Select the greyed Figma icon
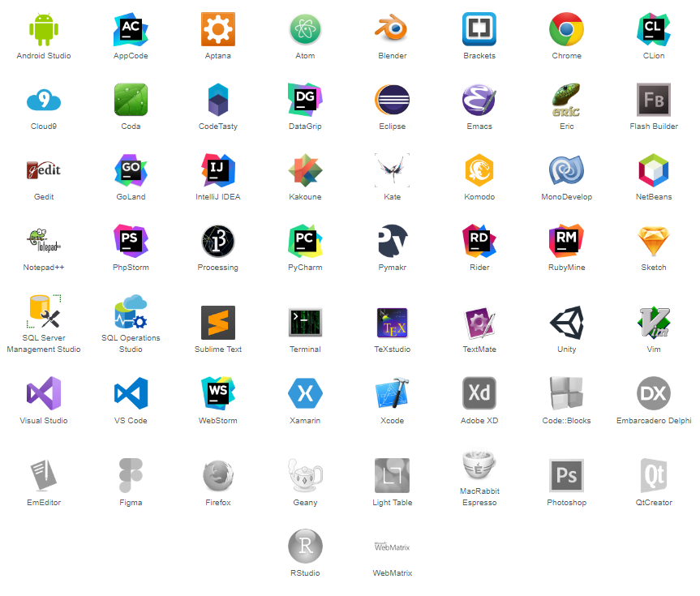Screen dimensions: 700x596 click(131, 475)
